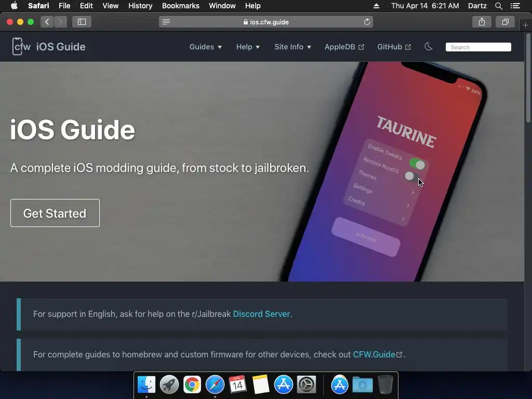Click the page vertical scrollbar
Image resolution: width=532 pixels, height=399 pixels.
click(528, 78)
